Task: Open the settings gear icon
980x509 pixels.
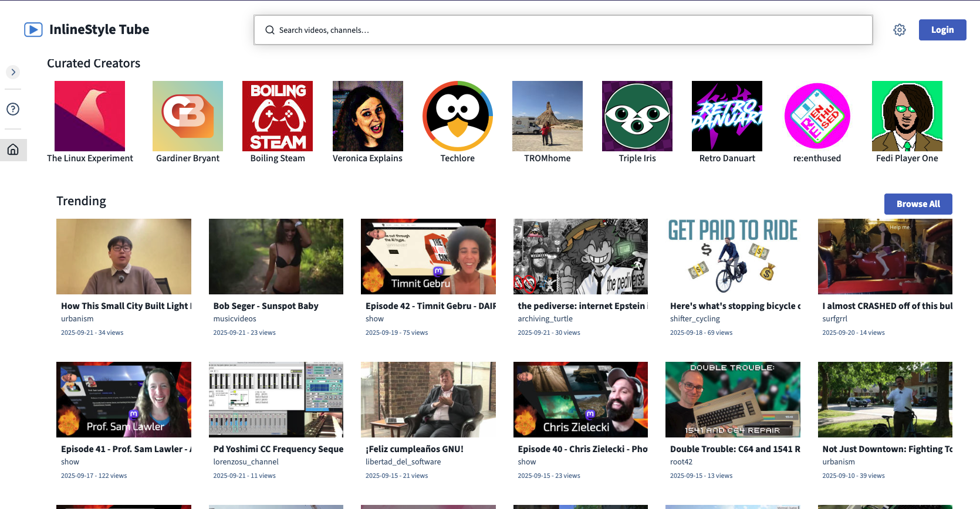Action: pos(900,30)
